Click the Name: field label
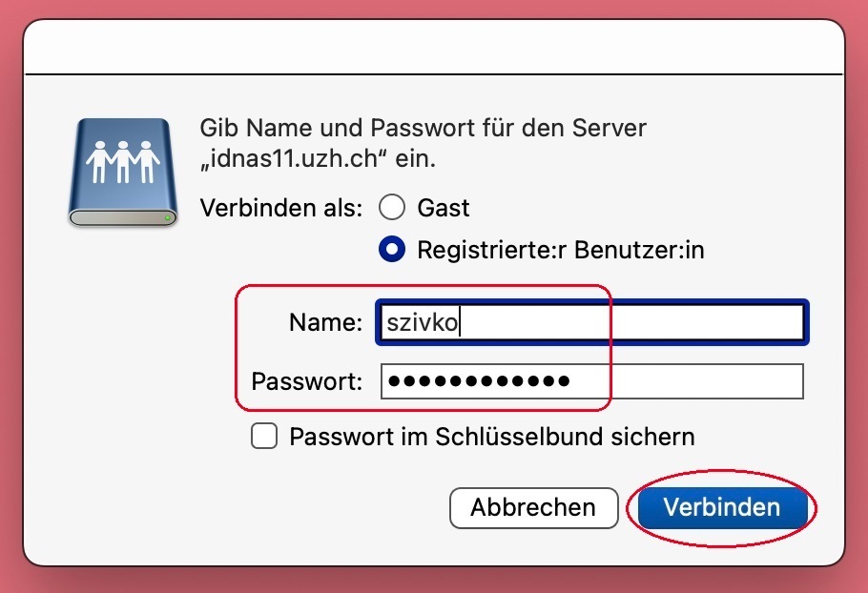The width and height of the screenshot is (868, 593). (x=324, y=322)
